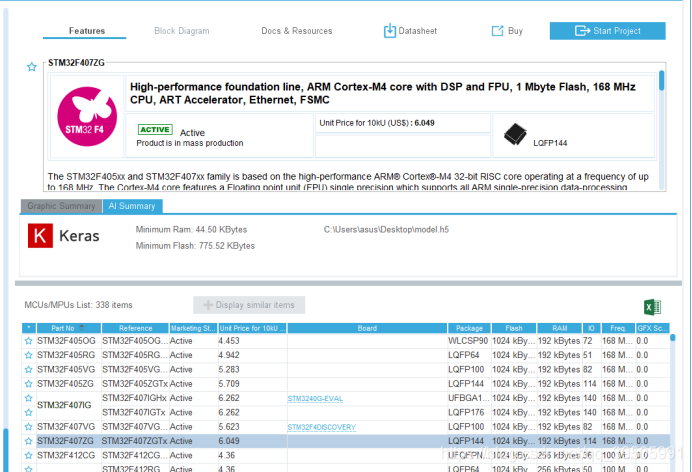The width and height of the screenshot is (692, 472).
Task: Export list to Excel icon
Action: [x=652, y=307]
